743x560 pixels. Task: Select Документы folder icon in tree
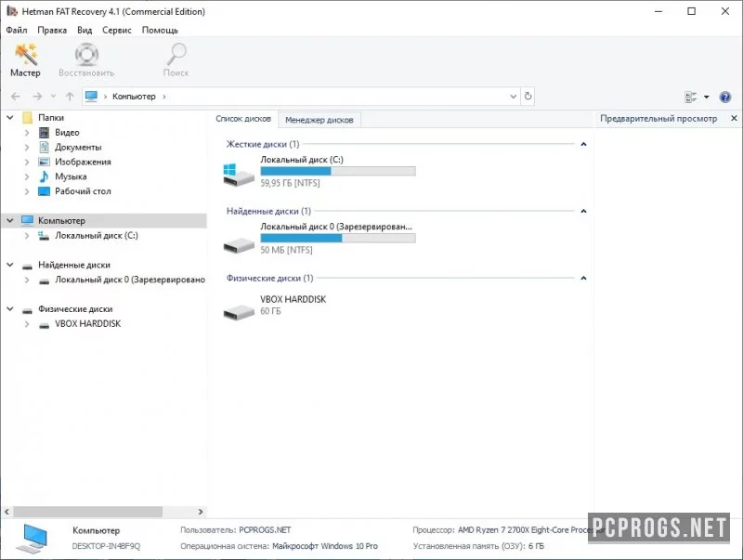44,148
